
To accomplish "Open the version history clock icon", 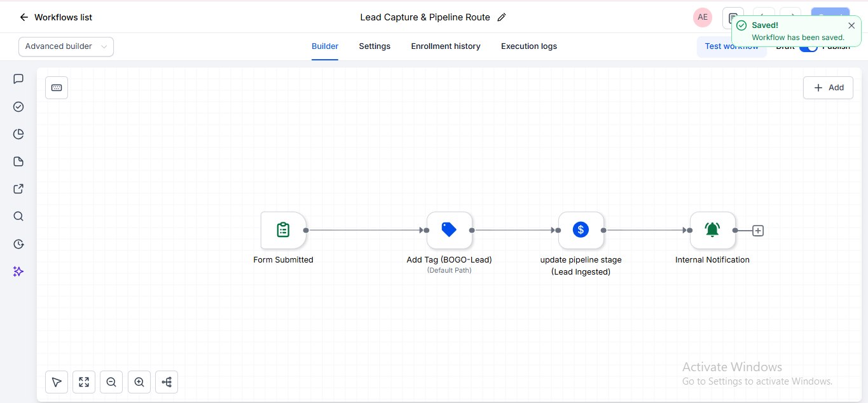I will point(18,244).
